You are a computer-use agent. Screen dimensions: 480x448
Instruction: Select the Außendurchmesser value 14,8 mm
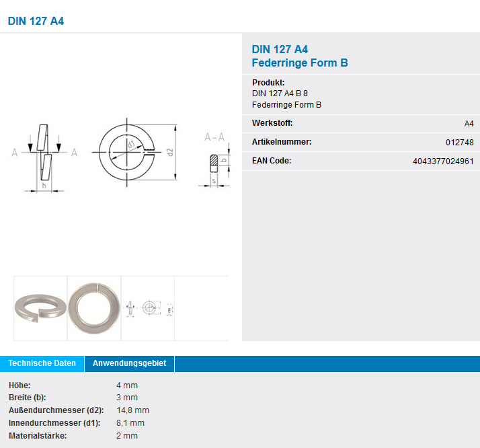[133, 410]
